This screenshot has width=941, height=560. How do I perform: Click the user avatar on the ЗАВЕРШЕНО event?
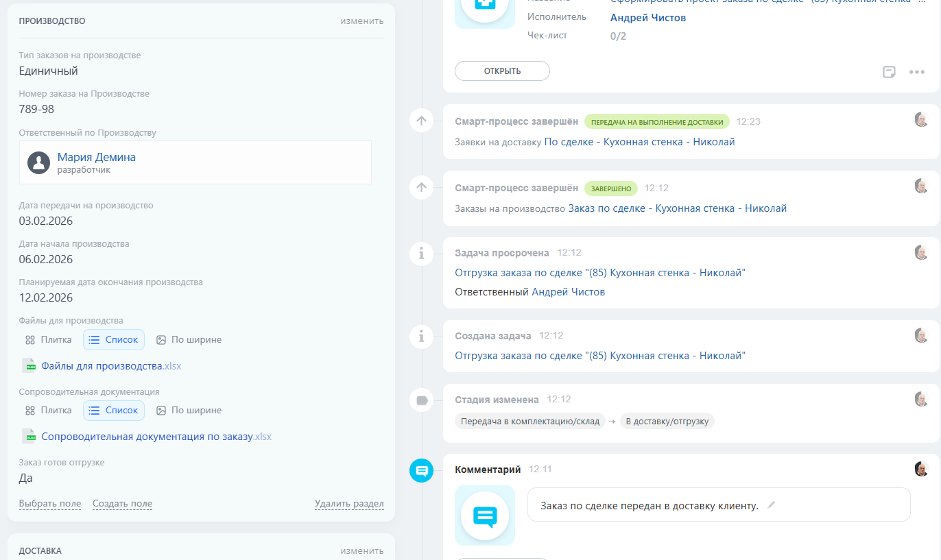click(x=922, y=186)
